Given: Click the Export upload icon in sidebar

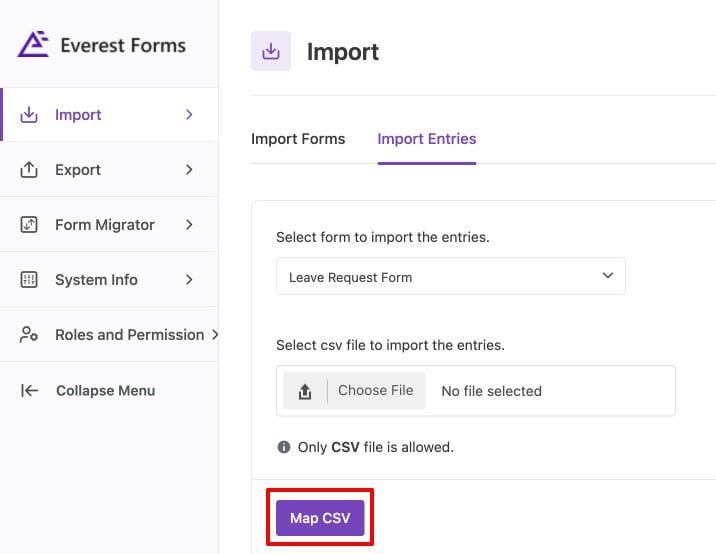Looking at the screenshot, I should [x=29, y=169].
